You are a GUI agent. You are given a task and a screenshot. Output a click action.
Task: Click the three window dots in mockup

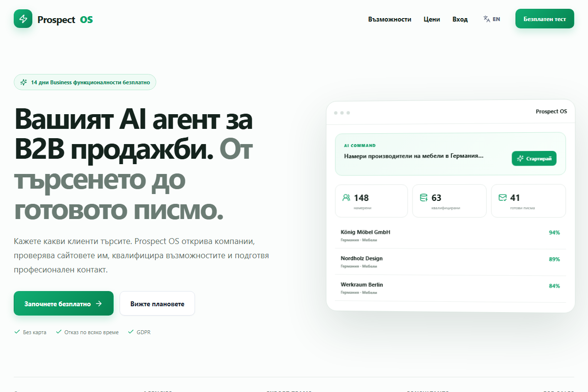(342, 113)
